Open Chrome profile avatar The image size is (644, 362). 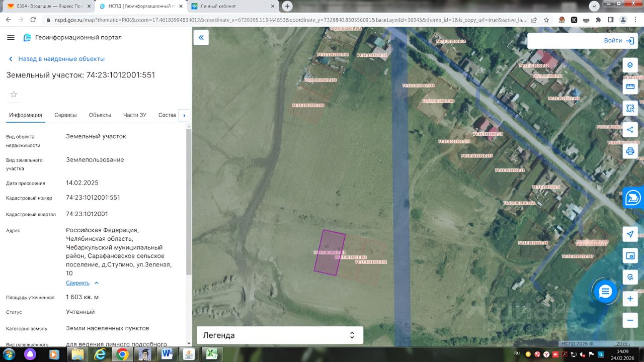coord(623,20)
